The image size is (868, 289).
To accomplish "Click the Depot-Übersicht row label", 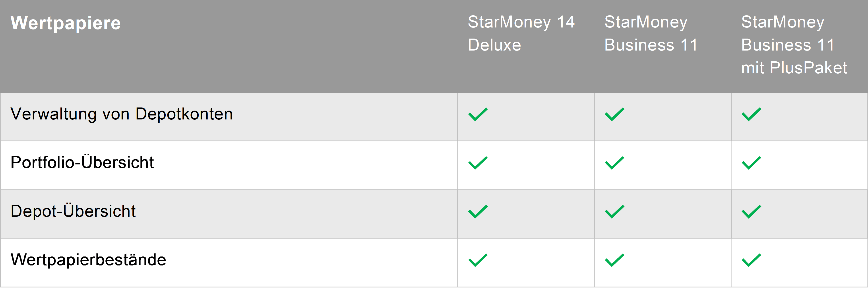I will 73,211.
